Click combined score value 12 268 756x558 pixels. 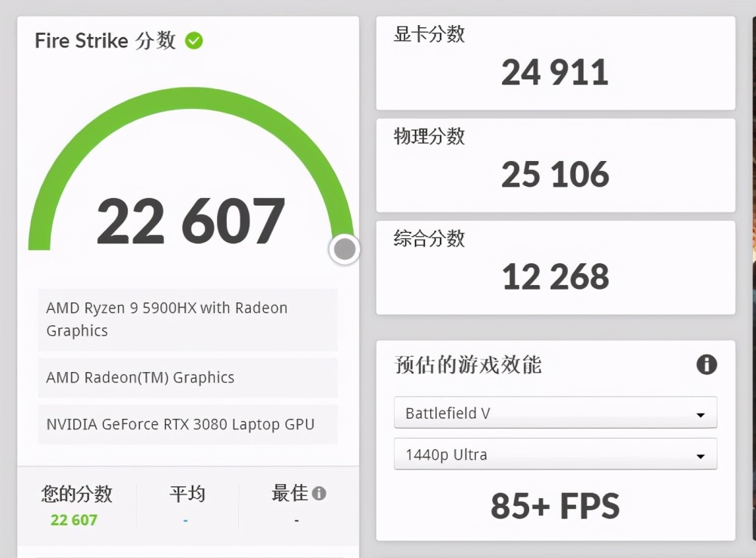[x=556, y=277]
